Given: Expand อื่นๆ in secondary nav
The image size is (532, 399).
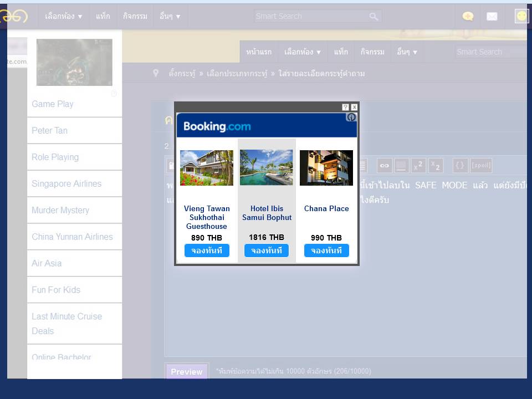Looking at the screenshot, I should [x=407, y=52].
